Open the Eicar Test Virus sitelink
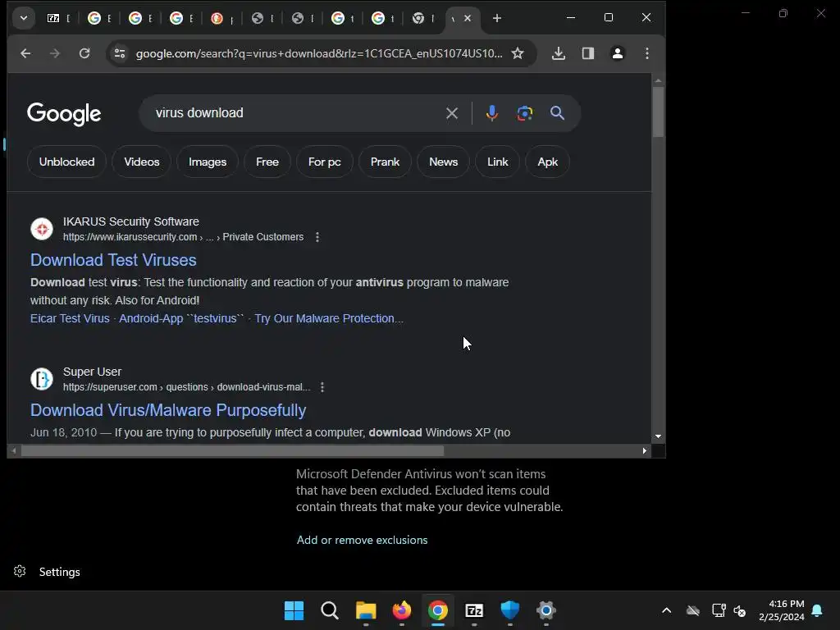 tap(70, 318)
